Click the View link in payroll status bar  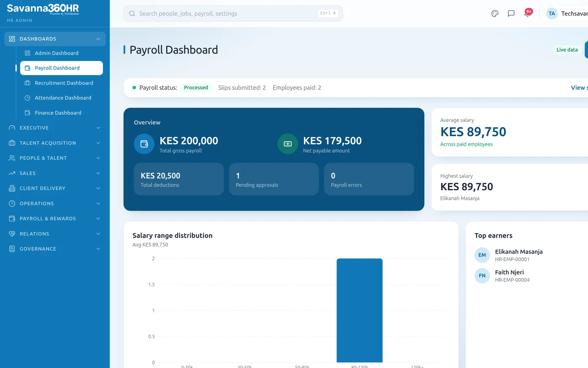click(579, 87)
